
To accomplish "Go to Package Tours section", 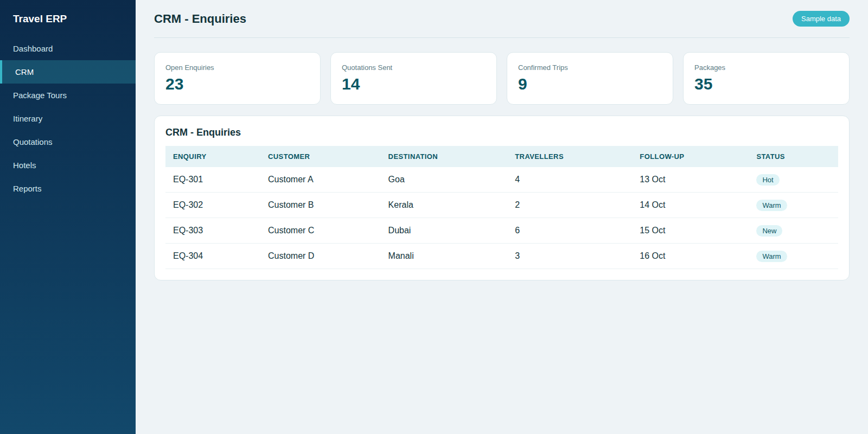I will point(68,95).
